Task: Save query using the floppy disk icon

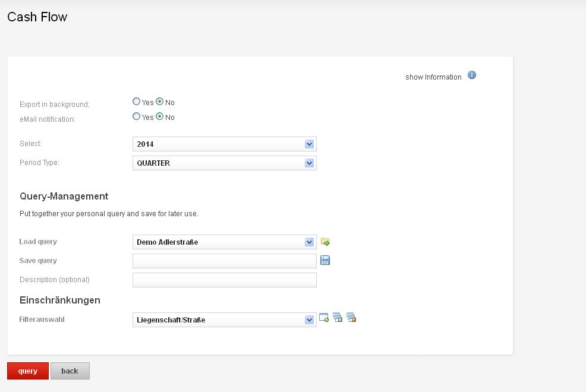Action: (x=325, y=260)
